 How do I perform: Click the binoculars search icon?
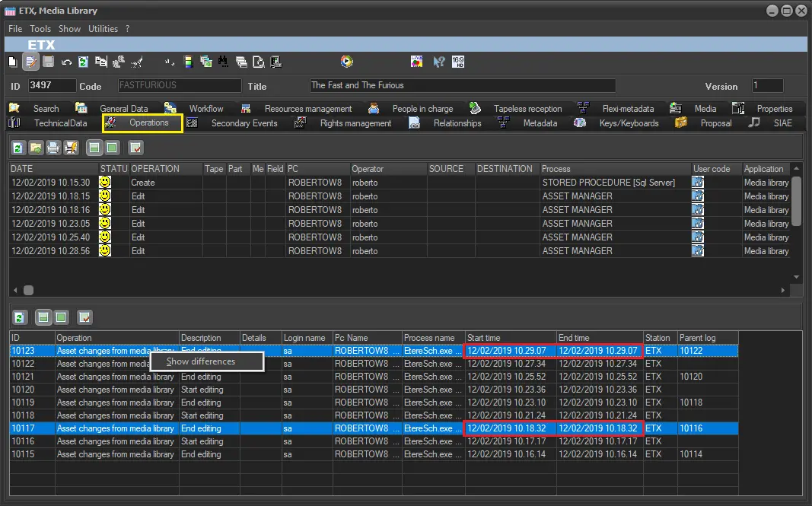click(223, 62)
